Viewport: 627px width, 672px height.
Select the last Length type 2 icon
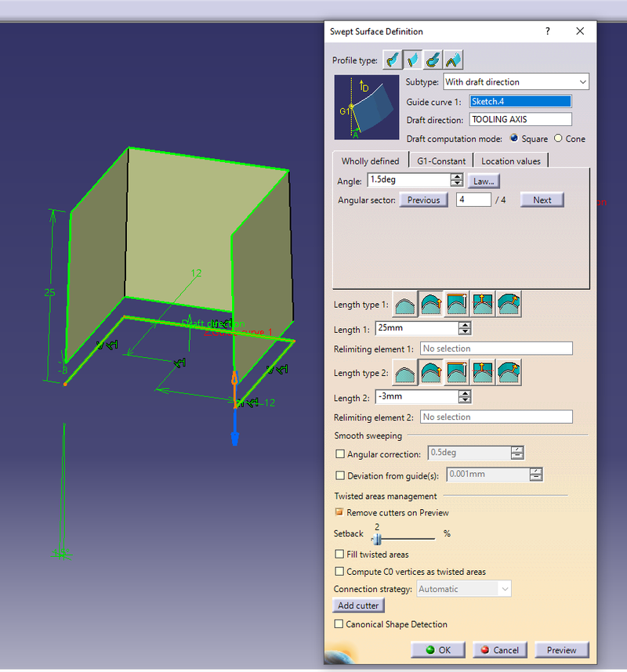(509, 373)
